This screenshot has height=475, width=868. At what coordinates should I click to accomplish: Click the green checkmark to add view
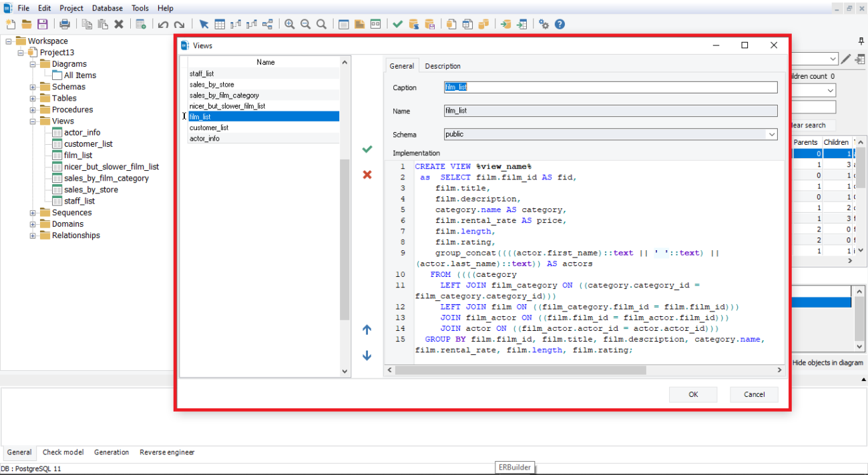[x=367, y=149]
